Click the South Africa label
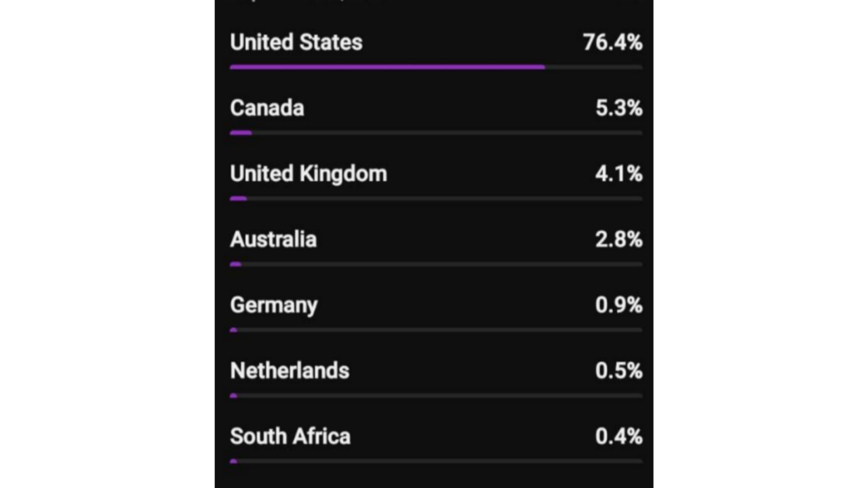The width and height of the screenshot is (868, 488). 290,436
